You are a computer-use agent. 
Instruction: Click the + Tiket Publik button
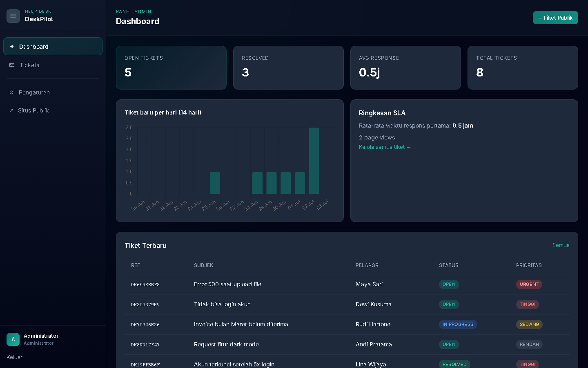pyautogui.click(x=555, y=18)
